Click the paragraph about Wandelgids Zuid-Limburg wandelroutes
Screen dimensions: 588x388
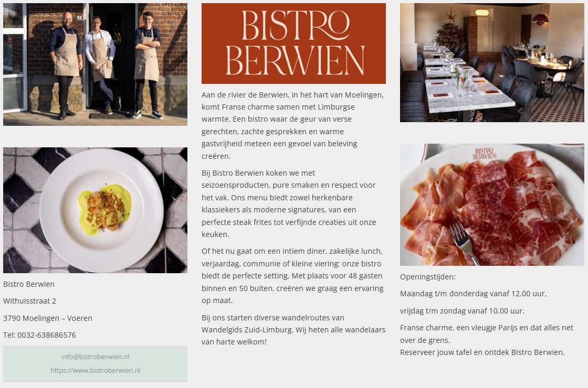point(293,330)
